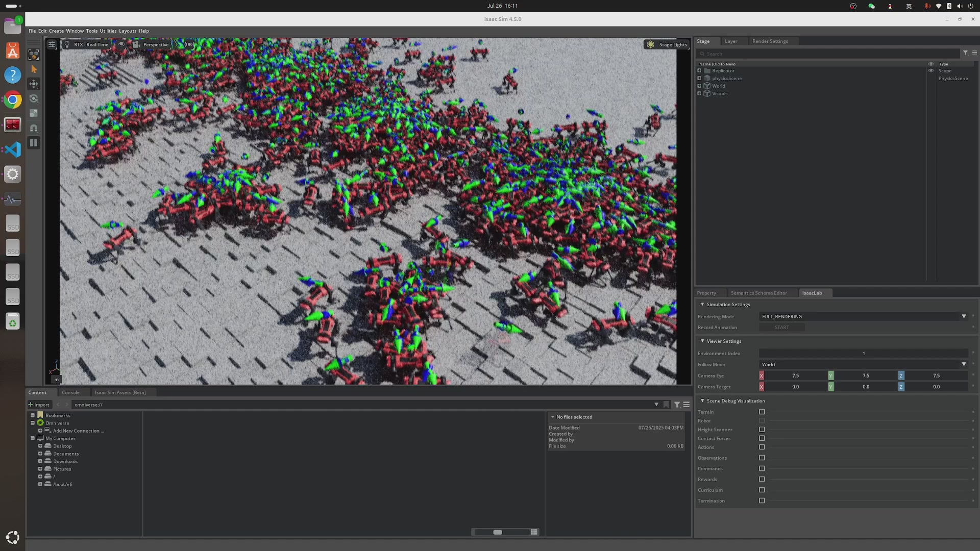Expand the World prim in Stage
980x551 pixels.
point(699,86)
